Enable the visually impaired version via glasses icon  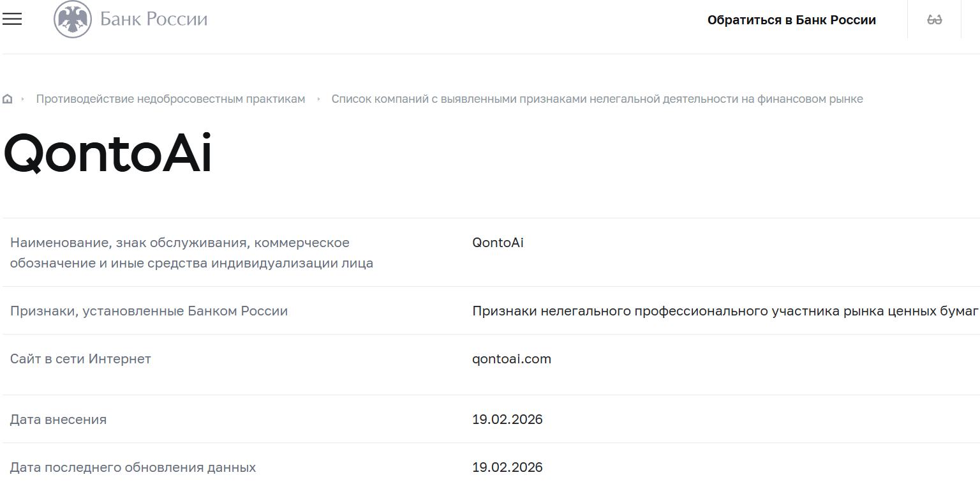click(x=934, y=19)
